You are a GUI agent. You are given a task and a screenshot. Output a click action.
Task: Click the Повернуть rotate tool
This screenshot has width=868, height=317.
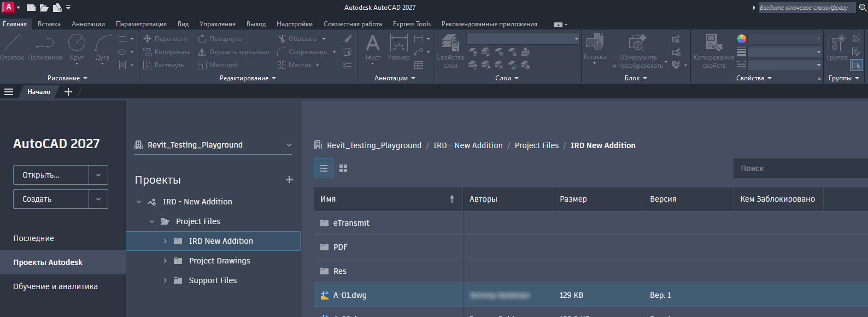[220, 39]
